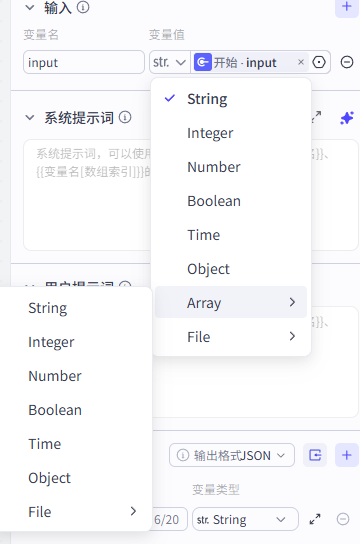Click the AI sparkle prompt optimization icon
360x544 pixels.
(347, 118)
